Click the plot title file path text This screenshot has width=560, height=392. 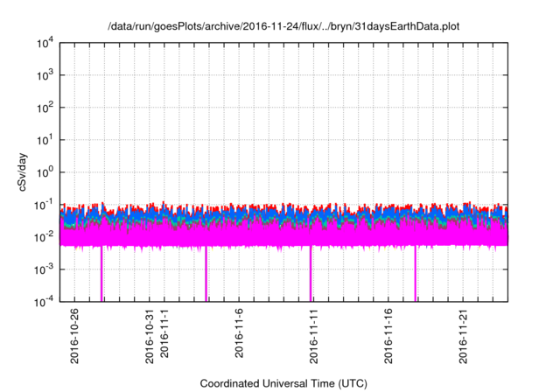click(x=283, y=26)
